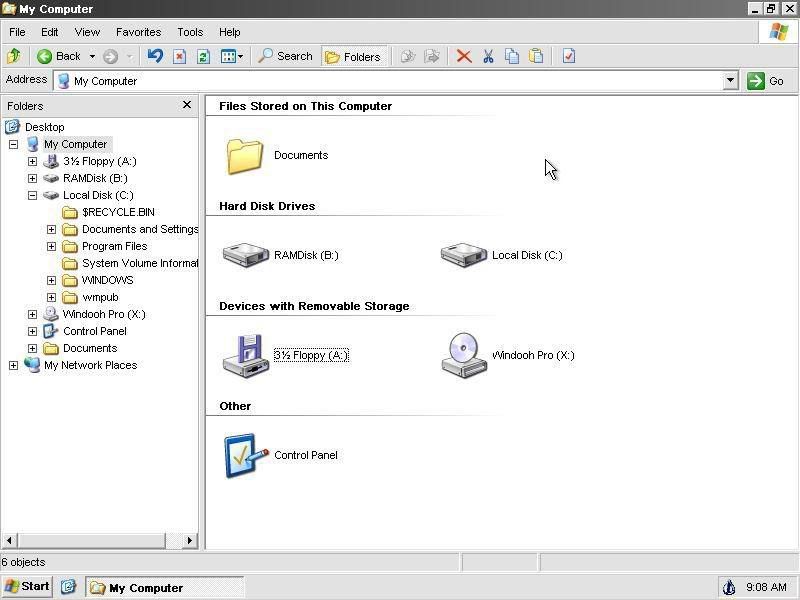This screenshot has height=600, width=800.
Task: Expand the RAMDisk (B:) tree node
Action: pos(32,178)
